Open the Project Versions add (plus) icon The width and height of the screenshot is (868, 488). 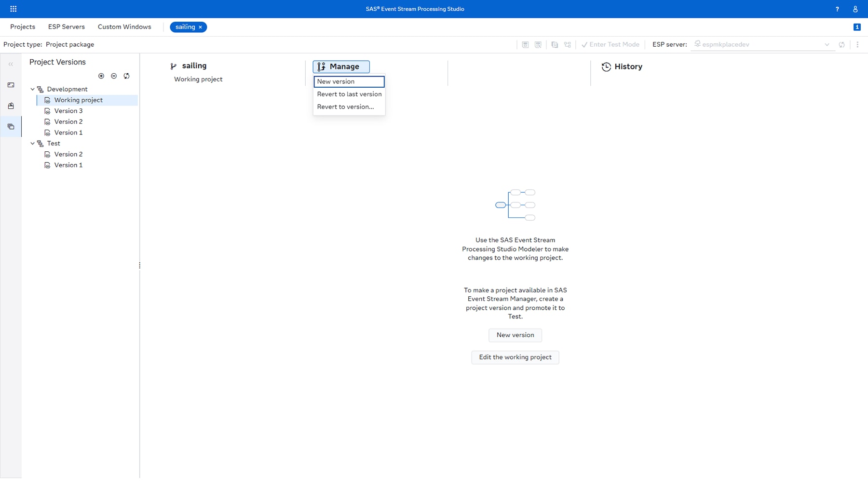tap(101, 76)
